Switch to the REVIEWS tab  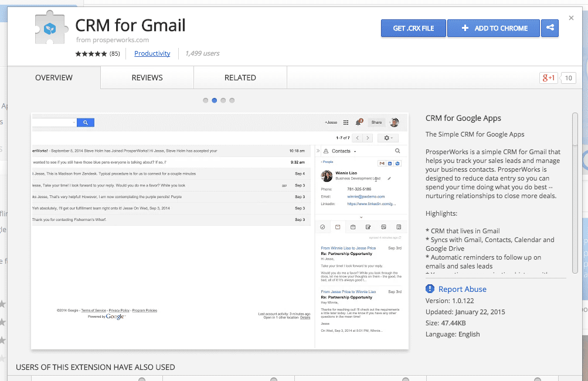146,77
